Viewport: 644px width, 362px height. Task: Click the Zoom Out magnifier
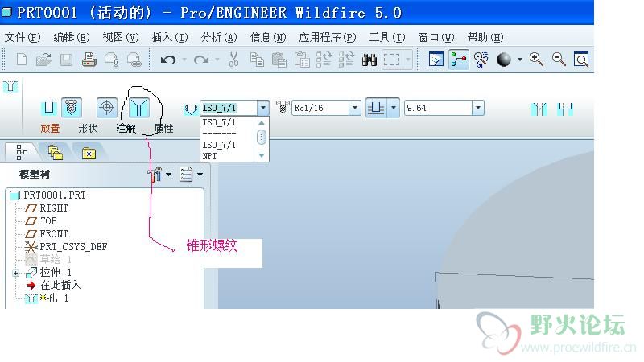tap(559, 60)
